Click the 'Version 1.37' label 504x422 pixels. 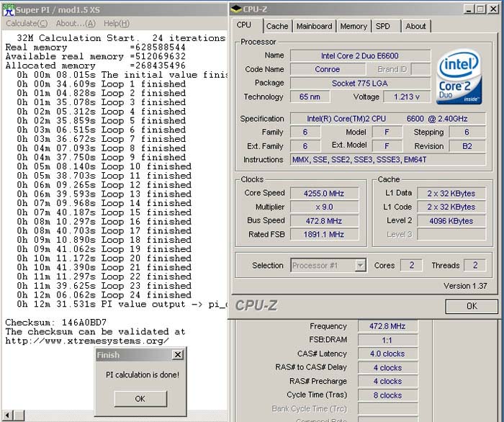465,286
